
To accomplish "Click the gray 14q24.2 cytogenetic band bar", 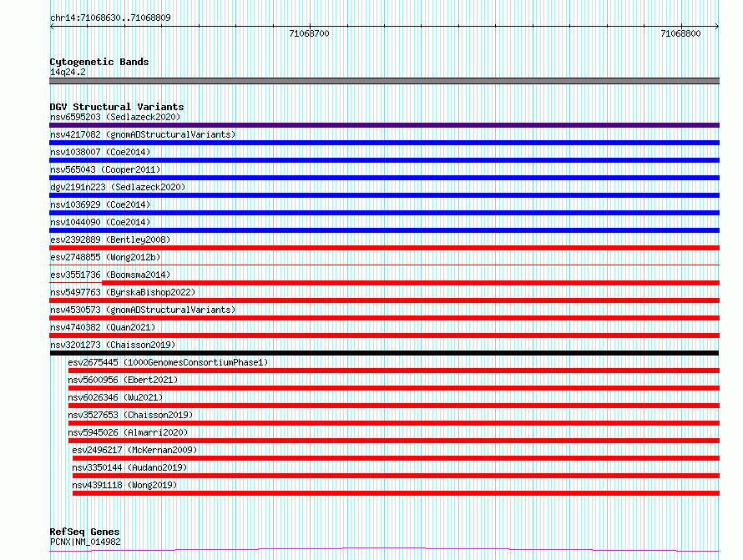I will (384, 81).
